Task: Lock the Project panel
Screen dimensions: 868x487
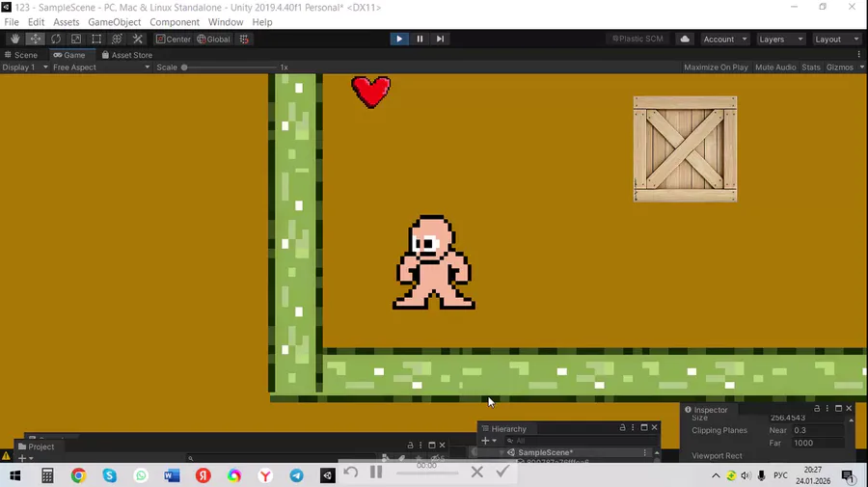Action: click(410, 445)
